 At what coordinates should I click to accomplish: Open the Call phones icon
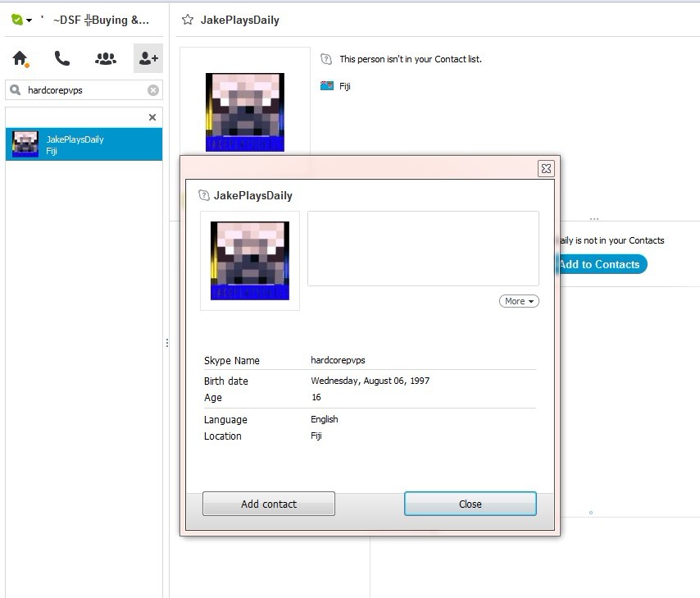click(61, 58)
